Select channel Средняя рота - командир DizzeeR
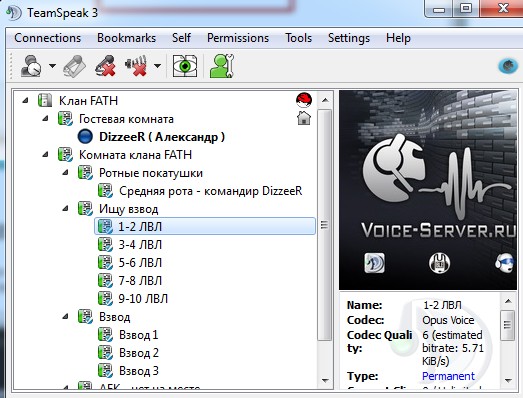 (x=210, y=191)
